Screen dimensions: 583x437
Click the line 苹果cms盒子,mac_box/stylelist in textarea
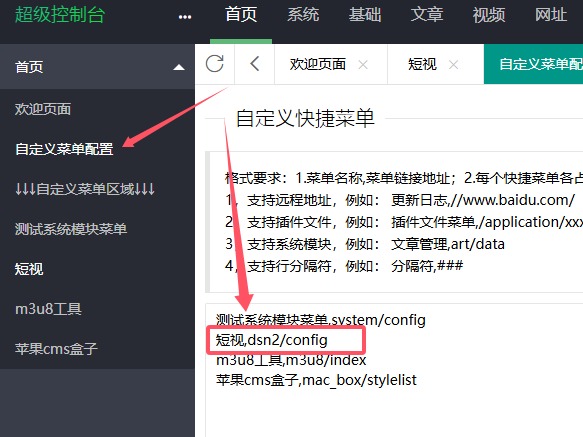click(x=316, y=380)
